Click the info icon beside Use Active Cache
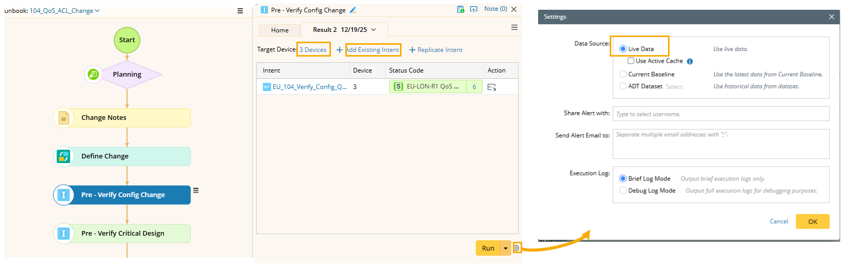This screenshot has height=266, width=868. tap(690, 61)
